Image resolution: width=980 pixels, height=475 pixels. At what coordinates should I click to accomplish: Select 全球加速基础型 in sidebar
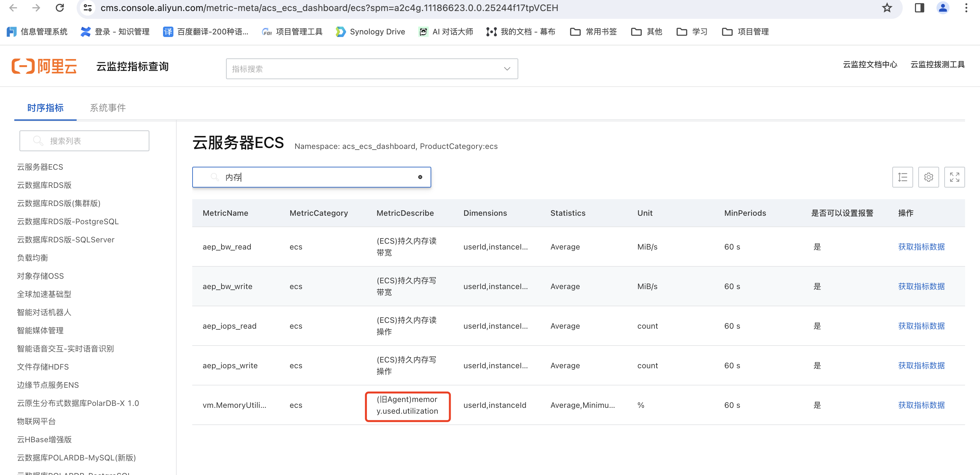point(44,294)
